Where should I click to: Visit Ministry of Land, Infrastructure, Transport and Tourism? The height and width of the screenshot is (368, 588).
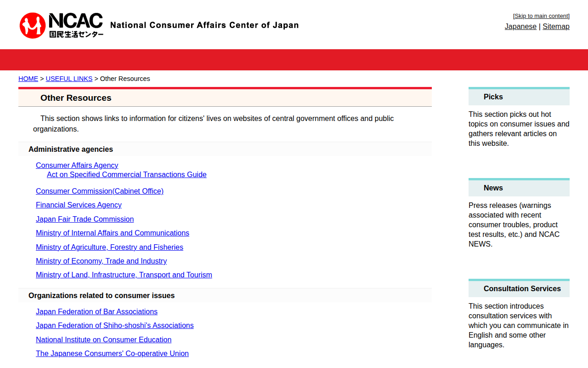coord(124,275)
